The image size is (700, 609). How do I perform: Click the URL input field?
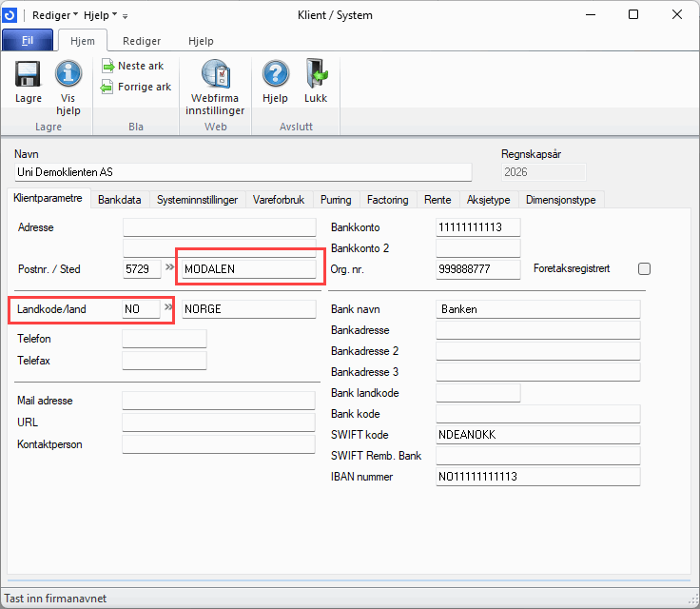(219, 422)
